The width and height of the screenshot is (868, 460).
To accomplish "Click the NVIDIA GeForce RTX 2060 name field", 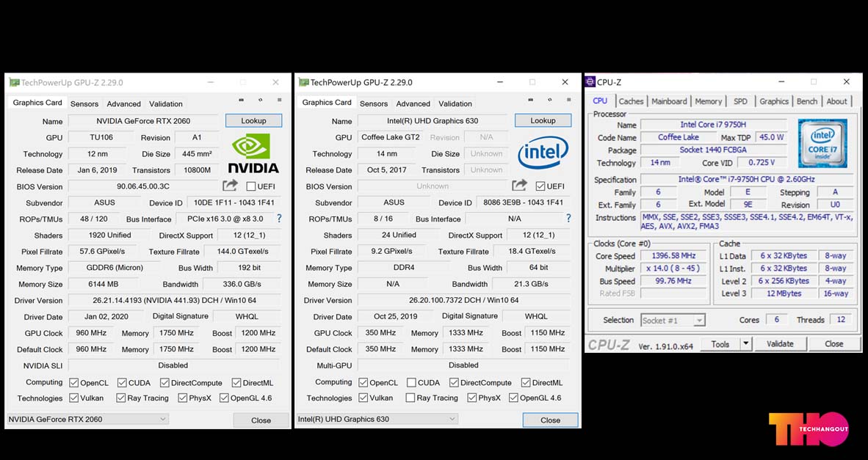I will point(143,121).
